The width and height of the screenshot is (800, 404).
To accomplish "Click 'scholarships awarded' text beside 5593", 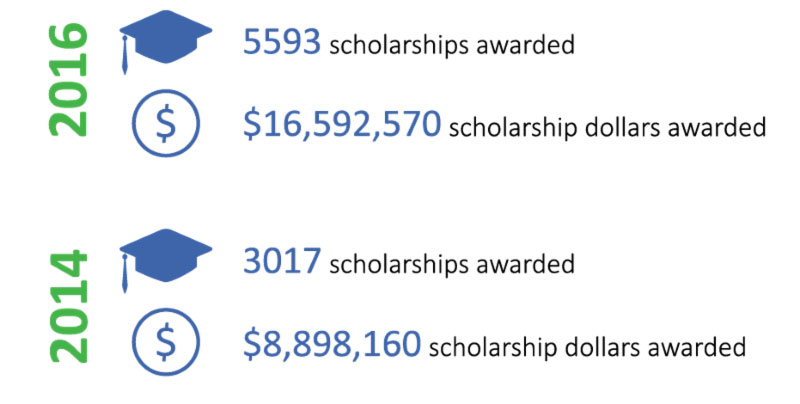I will pos(452,45).
